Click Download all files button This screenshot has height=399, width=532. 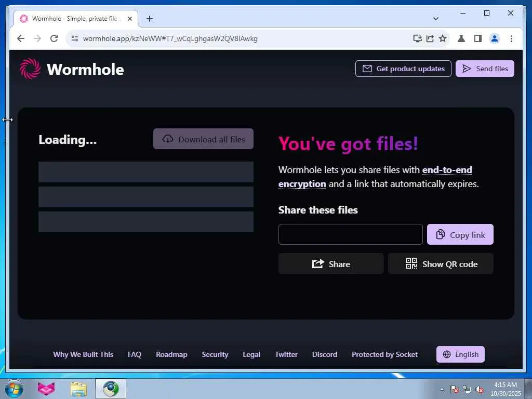pos(203,139)
